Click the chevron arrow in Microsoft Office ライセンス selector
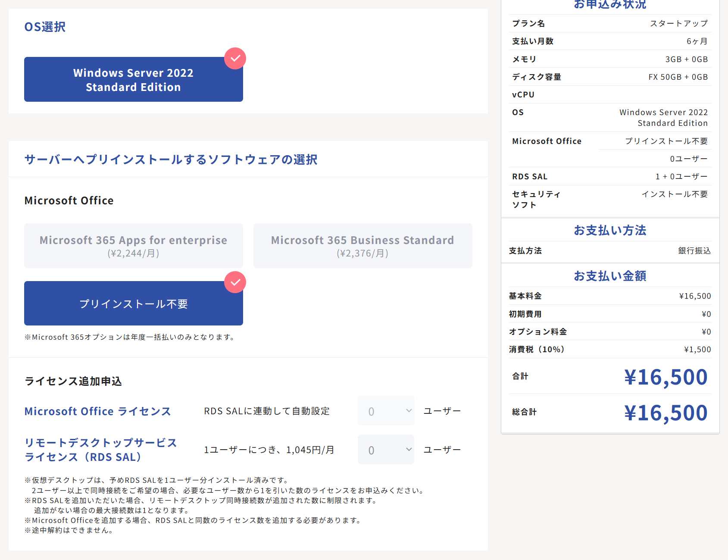This screenshot has height=560, width=728. [x=409, y=411]
